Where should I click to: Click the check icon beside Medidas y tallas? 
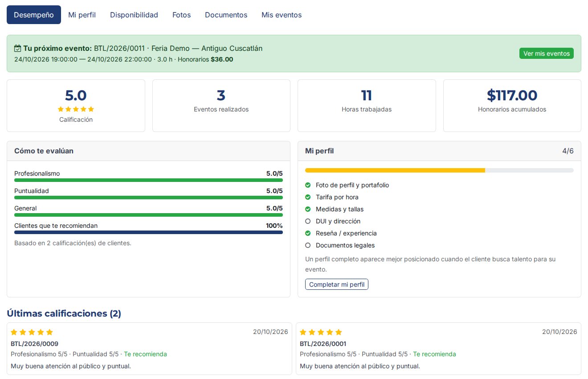(308, 209)
